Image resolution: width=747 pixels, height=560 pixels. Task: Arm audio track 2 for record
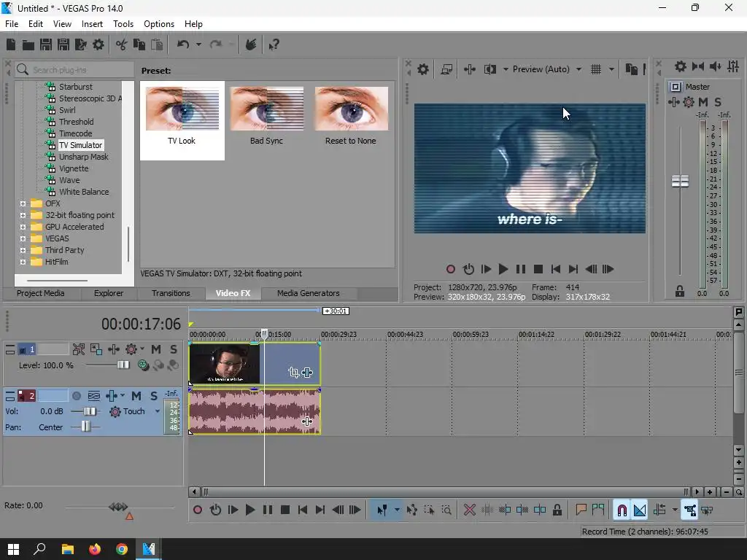76,396
